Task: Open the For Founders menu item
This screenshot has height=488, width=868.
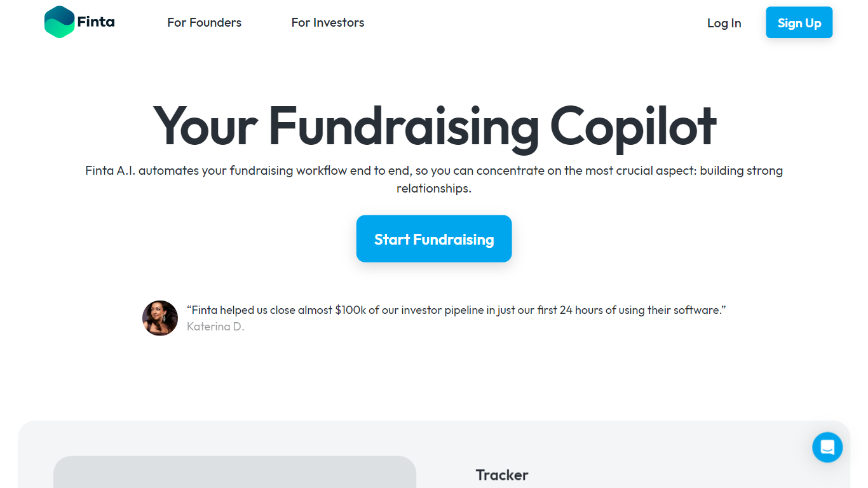Action: (204, 23)
